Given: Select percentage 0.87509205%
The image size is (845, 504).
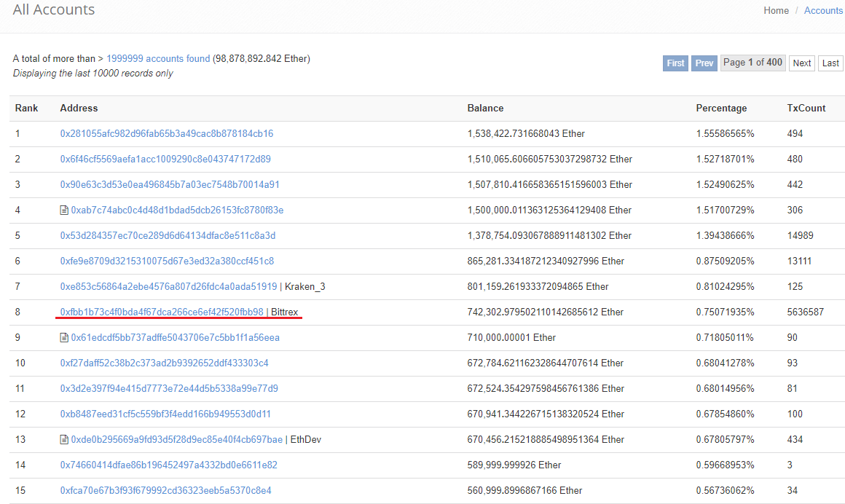Looking at the screenshot, I should [725, 261].
